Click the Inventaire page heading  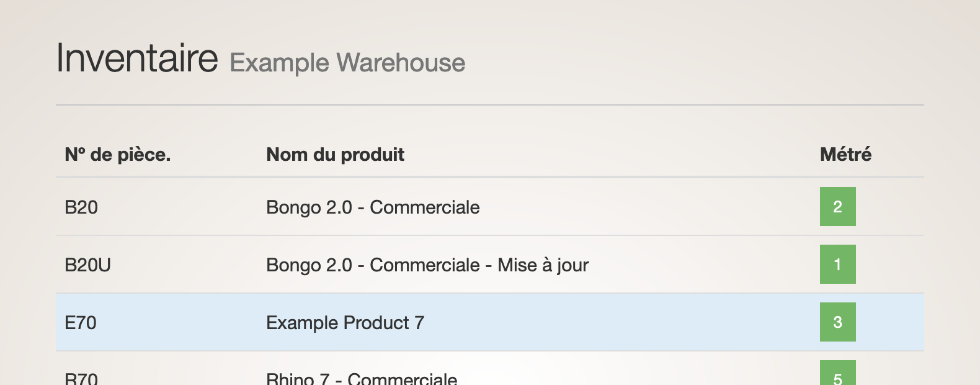137,58
